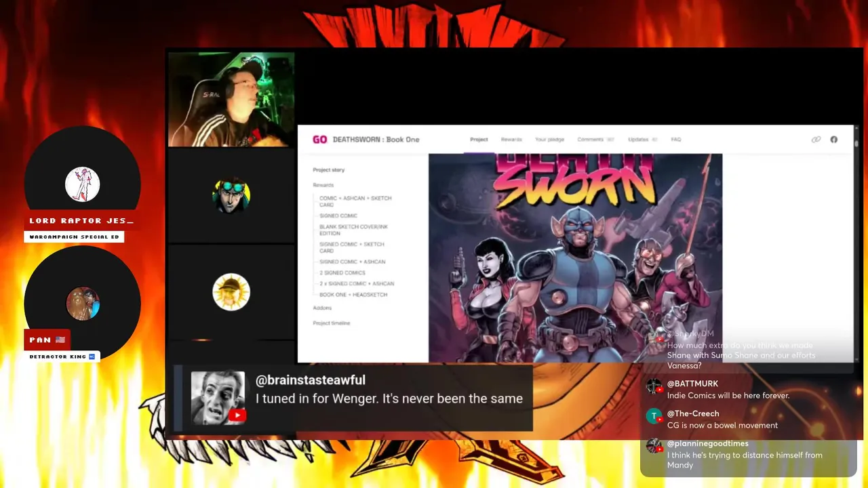Screen dimensions: 868x488
Task: Click the goggles character participant avatar
Action: 231,196
